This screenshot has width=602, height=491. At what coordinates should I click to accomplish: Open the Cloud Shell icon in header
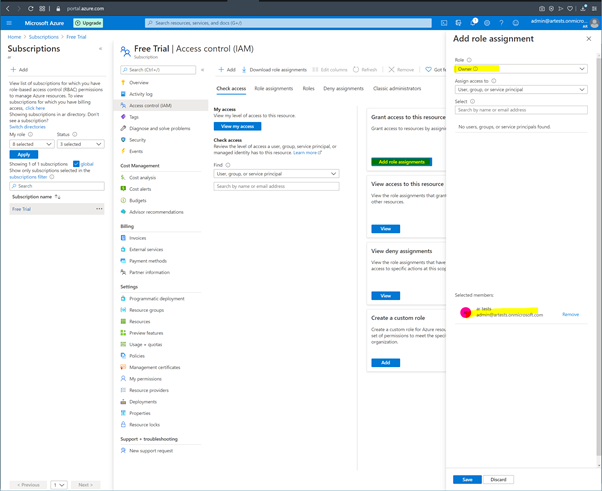tap(444, 22)
